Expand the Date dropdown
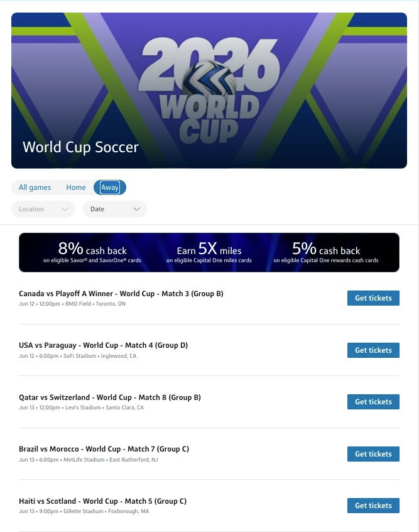419x532 pixels. point(114,209)
